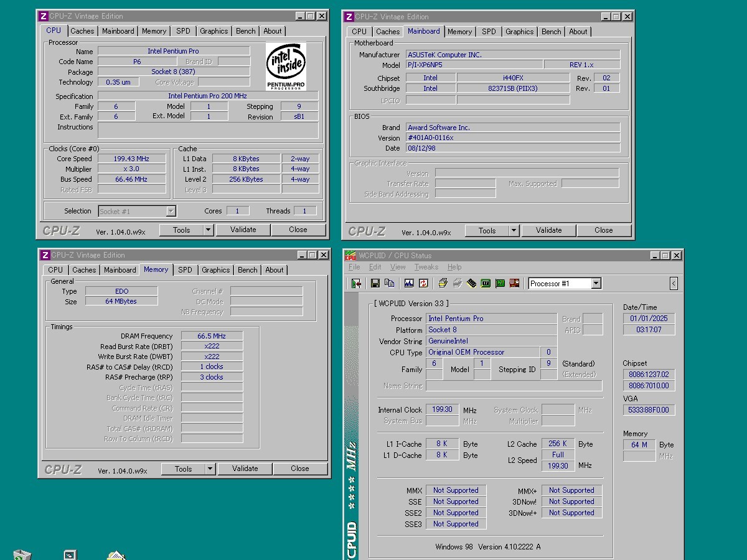747x560 pixels.
Task: Click the yellow stacked windows icon in WCPUID
Action: point(443,284)
